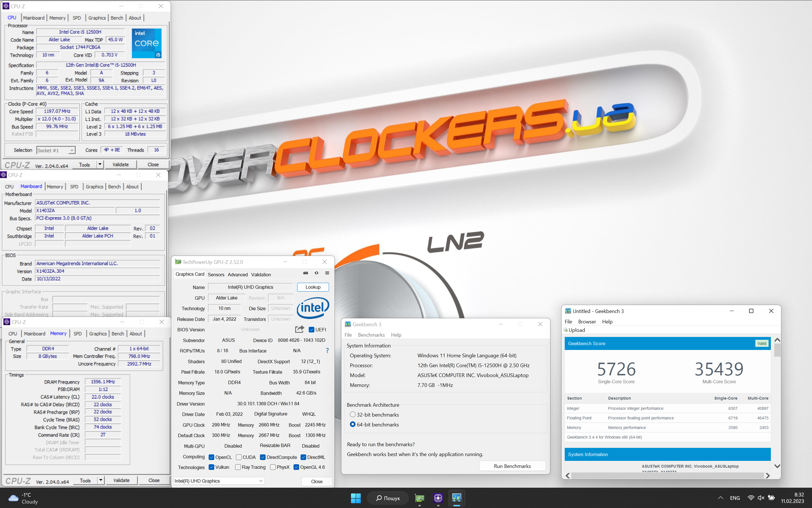Image resolution: width=812 pixels, height=508 pixels.
Task: Click the Intel Core i5 logo in CPU-Z
Action: 147,43
